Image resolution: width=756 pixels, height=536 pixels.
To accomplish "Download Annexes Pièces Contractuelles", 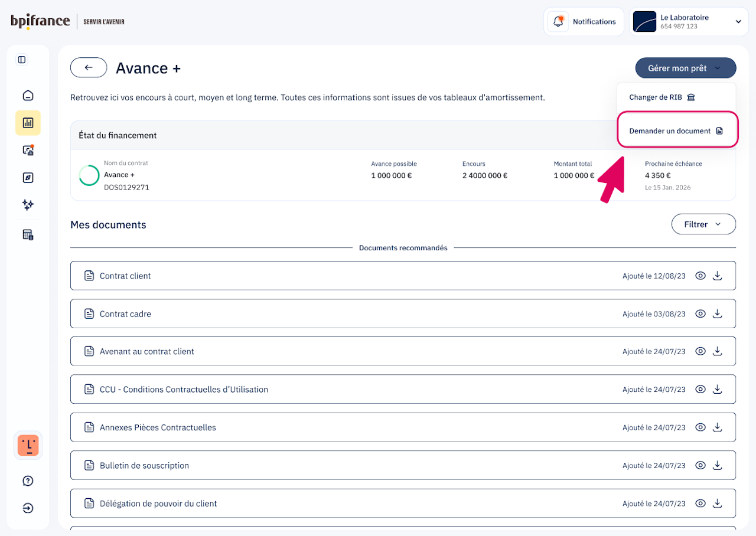I will (718, 427).
